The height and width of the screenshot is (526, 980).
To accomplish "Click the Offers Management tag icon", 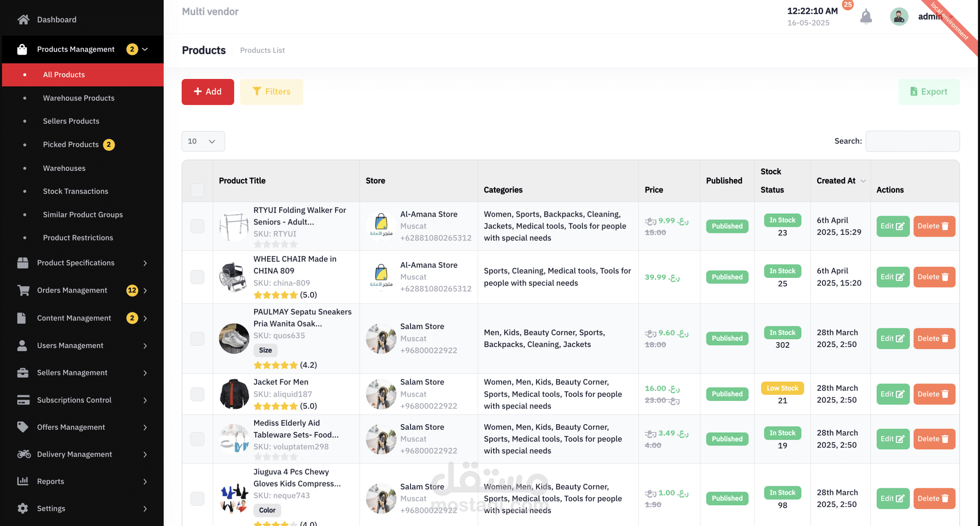I will 23,427.
